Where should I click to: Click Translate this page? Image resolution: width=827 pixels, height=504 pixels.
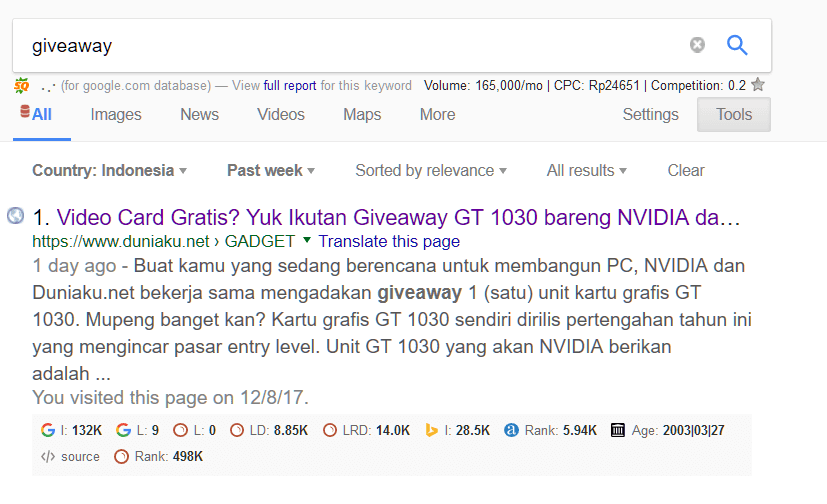point(389,241)
